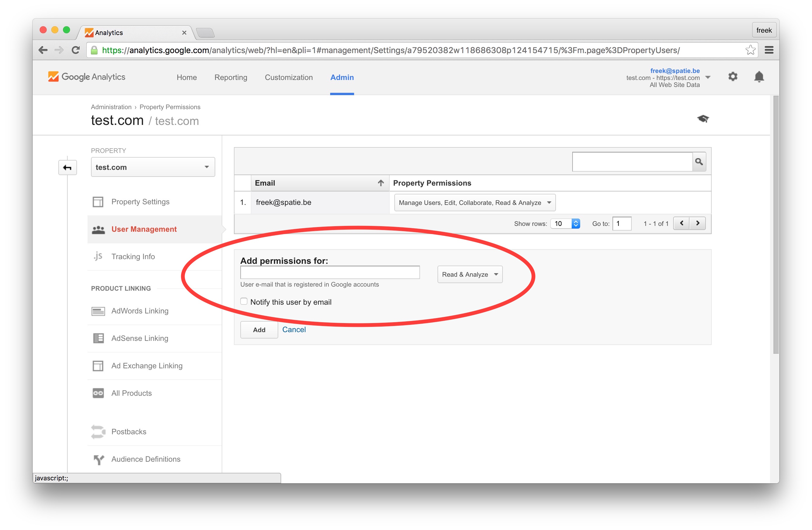Change the Show rows count selector

tap(565, 224)
